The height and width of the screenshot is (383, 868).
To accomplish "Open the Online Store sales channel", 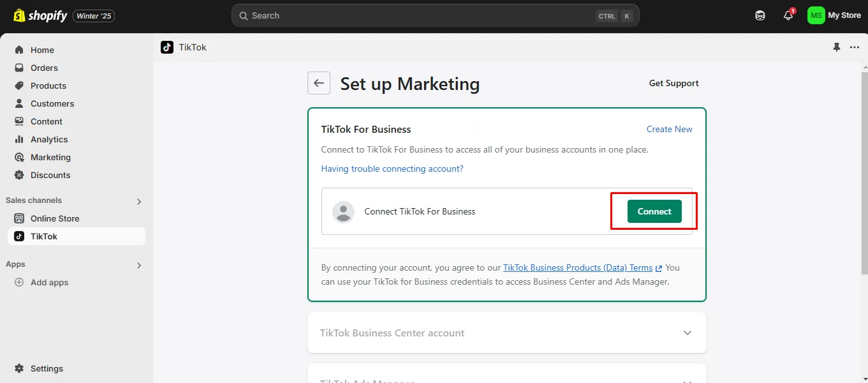I will [54, 218].
